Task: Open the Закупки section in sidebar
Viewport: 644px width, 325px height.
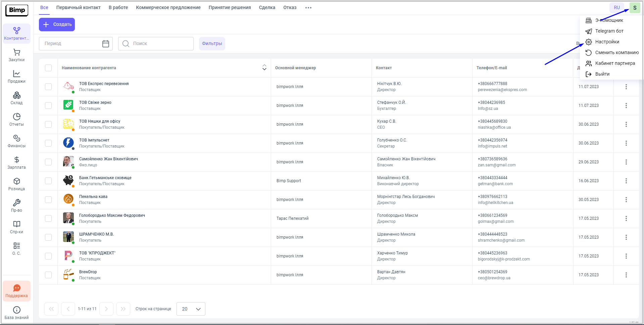Action: coord(16,55)
